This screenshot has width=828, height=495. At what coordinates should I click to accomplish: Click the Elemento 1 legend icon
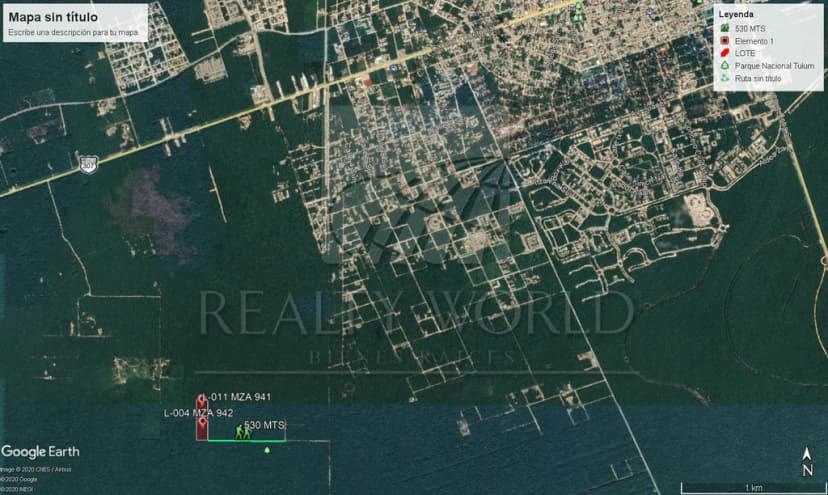725,41
